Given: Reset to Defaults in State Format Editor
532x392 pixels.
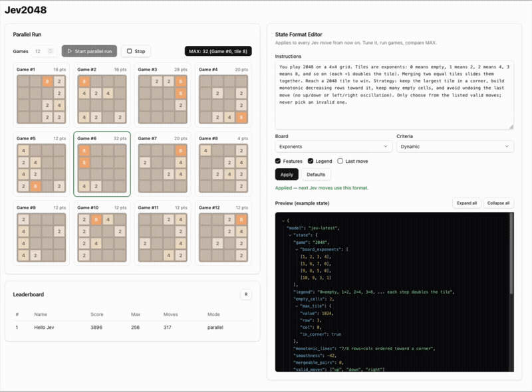Looking at the screenshot, I should coord(316,174).
